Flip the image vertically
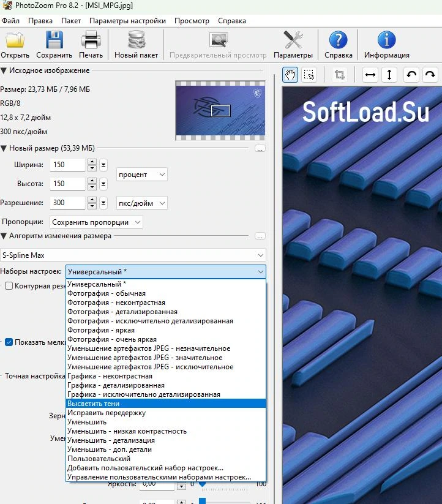442x504 pixels. 389,75
